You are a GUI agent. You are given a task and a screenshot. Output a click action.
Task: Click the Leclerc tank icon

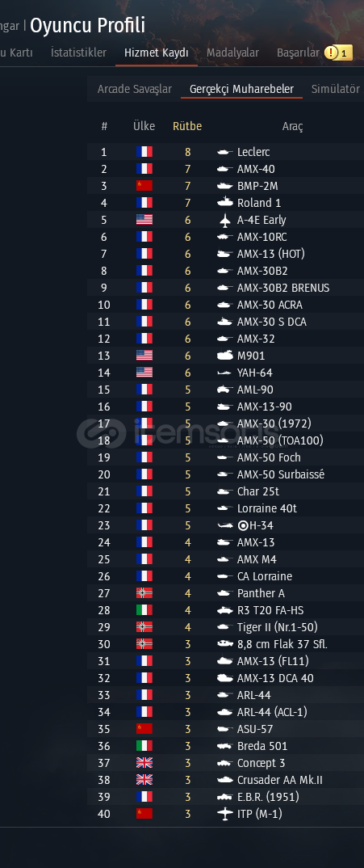[224, 152]
